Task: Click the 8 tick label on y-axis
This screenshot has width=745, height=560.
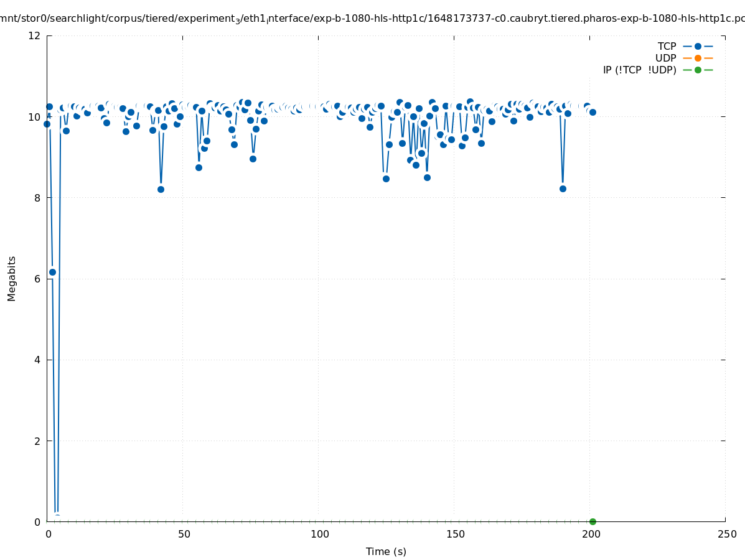Action: point(37,198)
